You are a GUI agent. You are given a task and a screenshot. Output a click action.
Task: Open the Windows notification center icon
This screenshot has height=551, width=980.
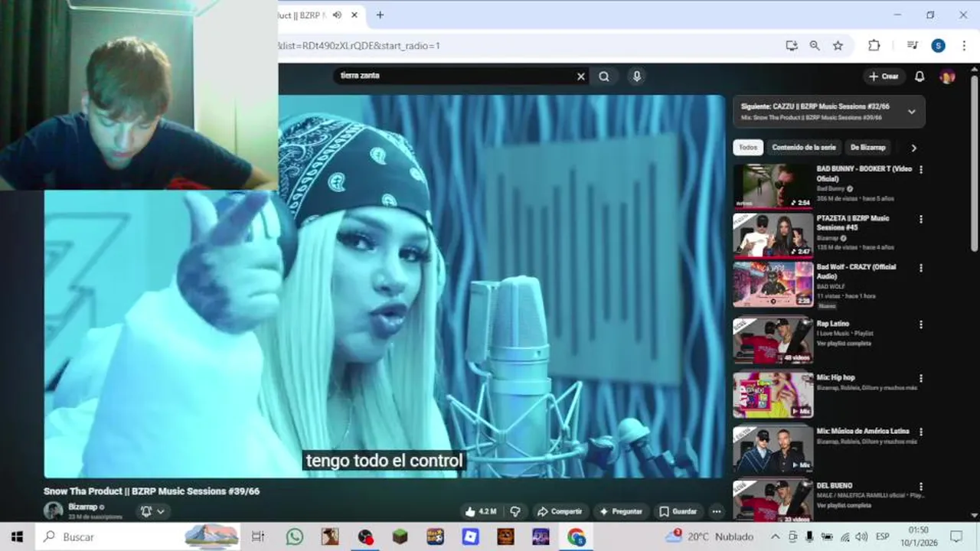pos(956,537)
